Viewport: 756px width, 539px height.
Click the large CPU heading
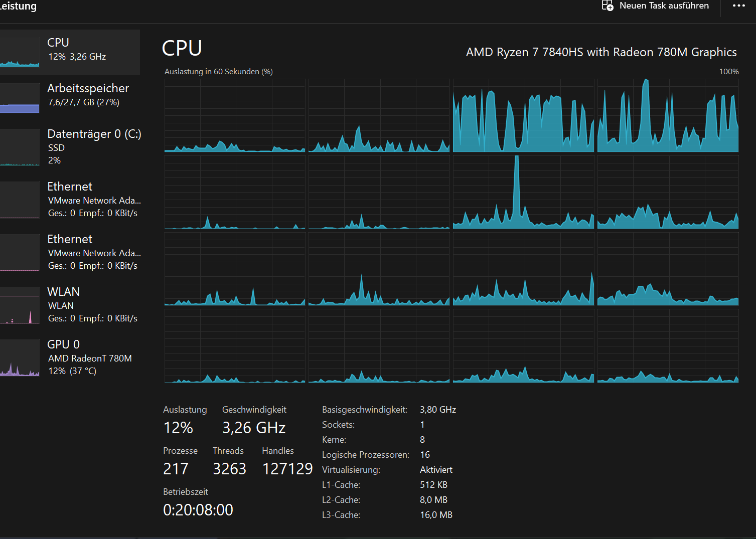[x=182, y=49]
